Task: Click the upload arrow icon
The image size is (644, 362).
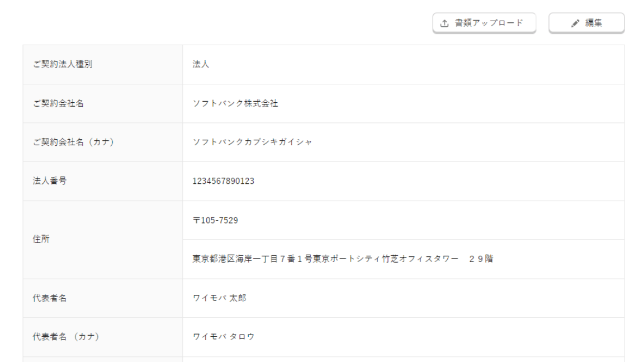Action: [x=444, y=23]
